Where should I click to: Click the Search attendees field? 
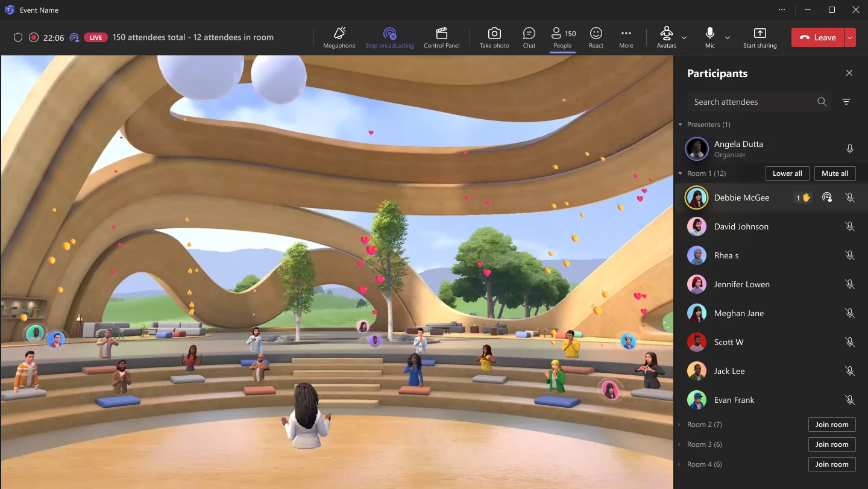tap(759, 102)
